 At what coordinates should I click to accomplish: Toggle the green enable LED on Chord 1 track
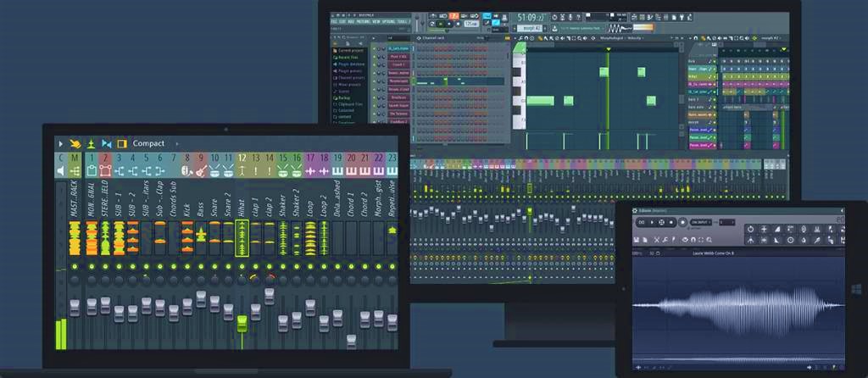pyautogui.click(x=352, y=267)
